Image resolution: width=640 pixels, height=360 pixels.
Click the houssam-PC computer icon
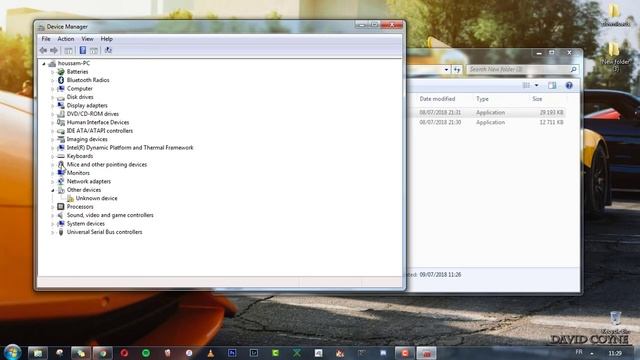[x=52, y=63]
